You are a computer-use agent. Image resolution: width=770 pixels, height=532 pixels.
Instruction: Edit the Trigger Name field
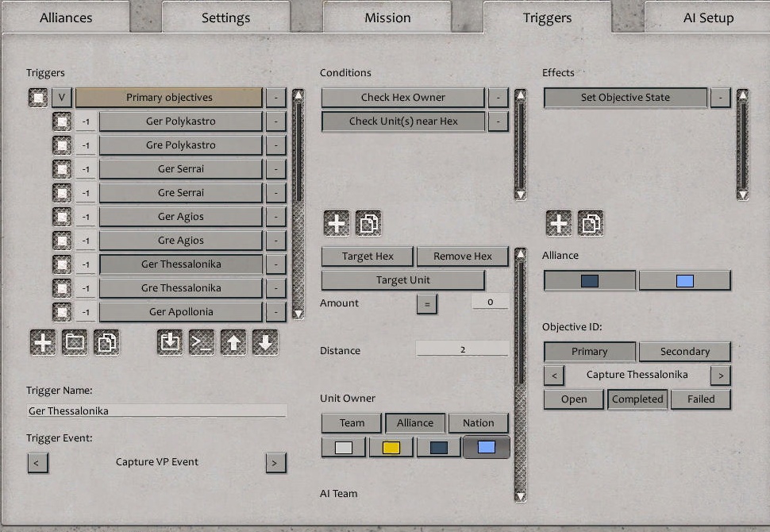[x=157, y=411]
